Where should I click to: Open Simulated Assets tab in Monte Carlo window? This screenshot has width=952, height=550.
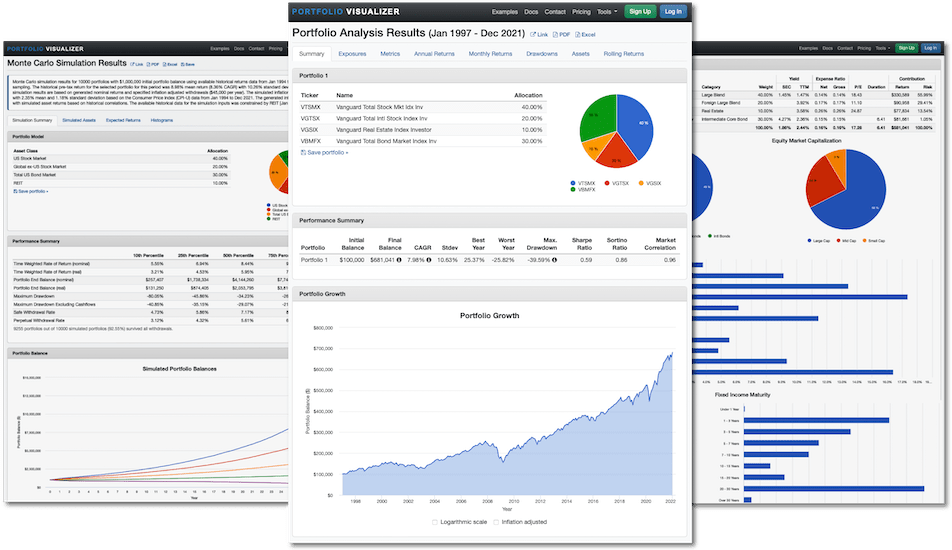[x=79, y=120]
